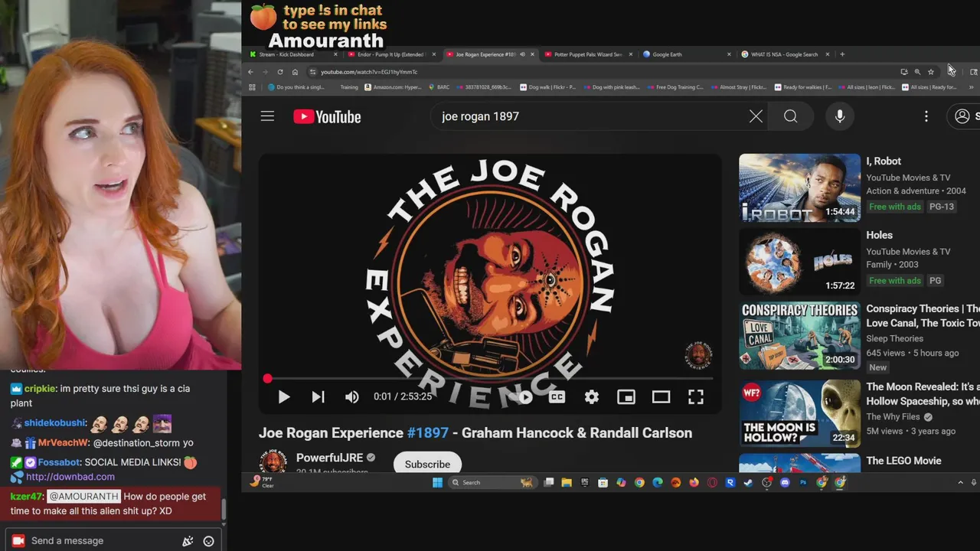Close the Joe Rogan Experience tab
980x551 pixels.
[532, 54]
